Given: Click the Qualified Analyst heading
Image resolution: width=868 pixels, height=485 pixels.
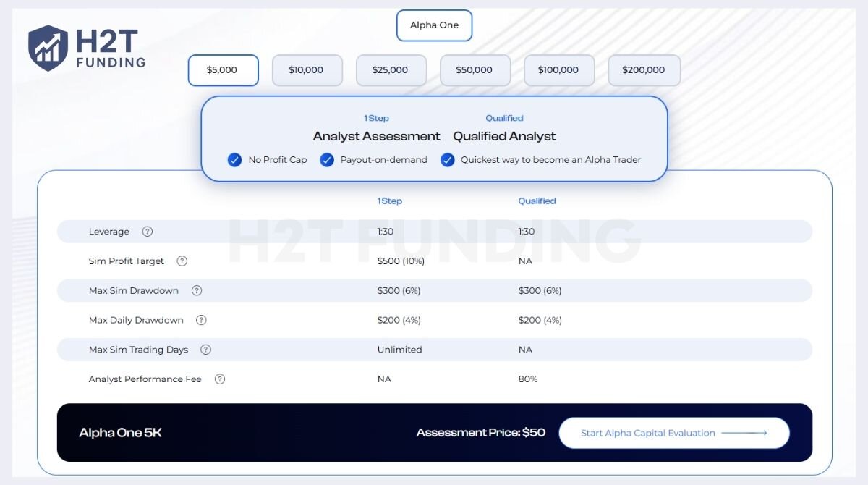Looking at the screenshot, I should click(x=504, y=136).
